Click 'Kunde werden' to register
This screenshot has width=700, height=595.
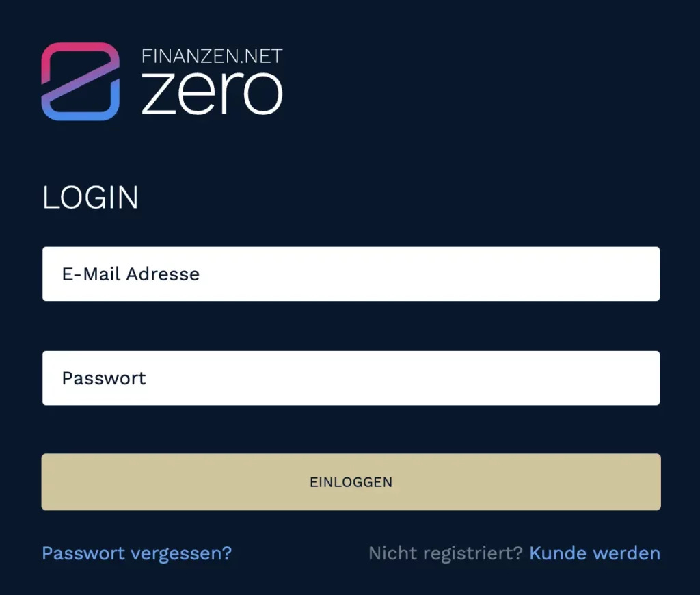594,553
